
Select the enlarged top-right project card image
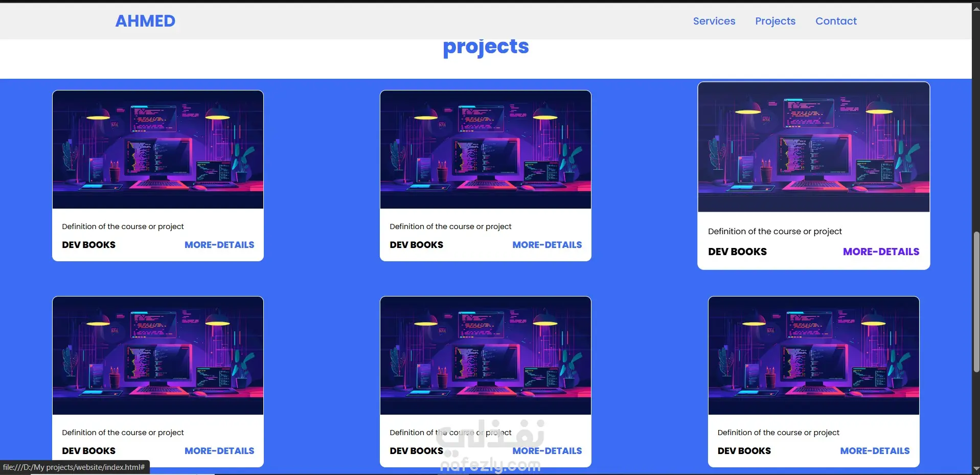click(814, 147)
